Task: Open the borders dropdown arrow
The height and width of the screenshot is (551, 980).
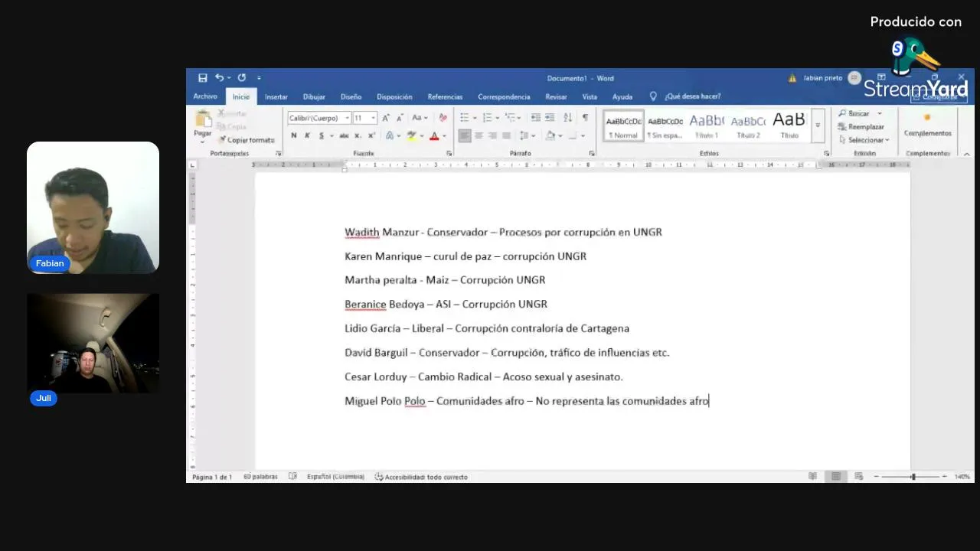Action: (582, 135)
